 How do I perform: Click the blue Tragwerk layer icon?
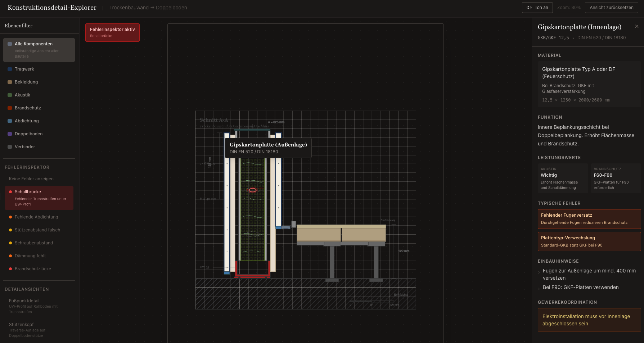[10, 69]
